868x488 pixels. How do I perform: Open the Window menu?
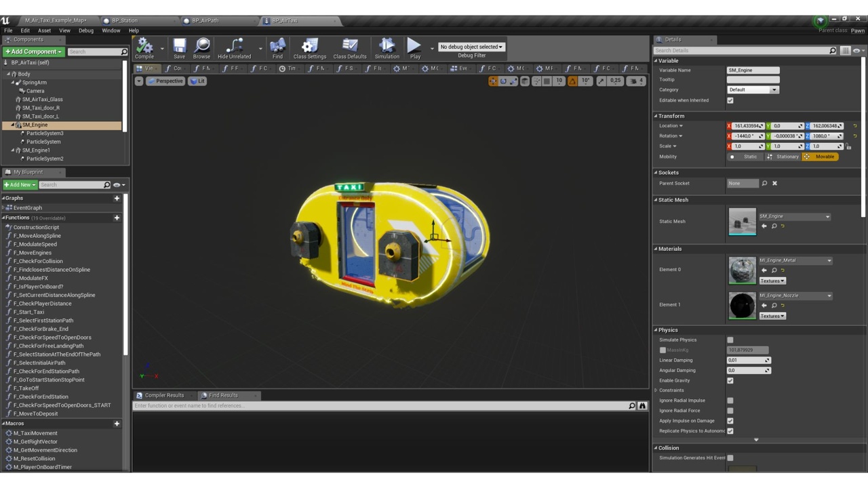pyautogui.click(x=111, y=30)
